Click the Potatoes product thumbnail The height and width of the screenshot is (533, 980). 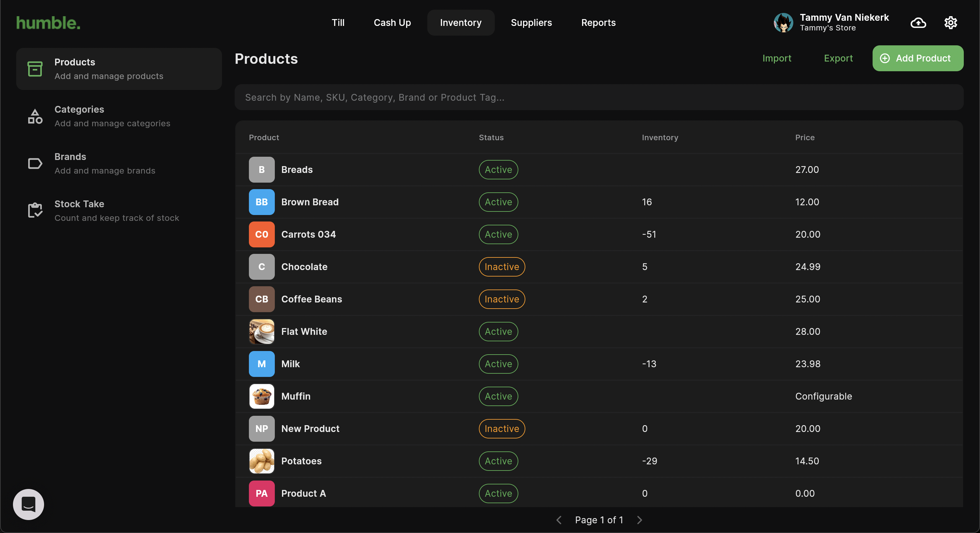261,461
